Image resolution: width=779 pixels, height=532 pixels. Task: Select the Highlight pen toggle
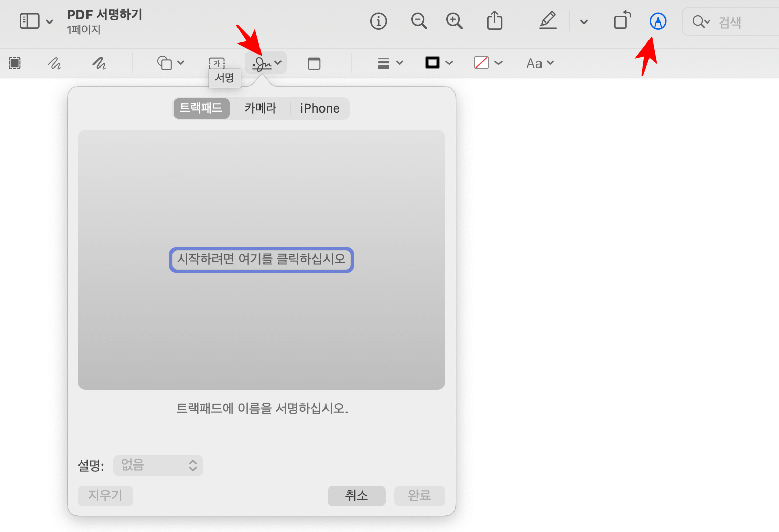(548, 21)
